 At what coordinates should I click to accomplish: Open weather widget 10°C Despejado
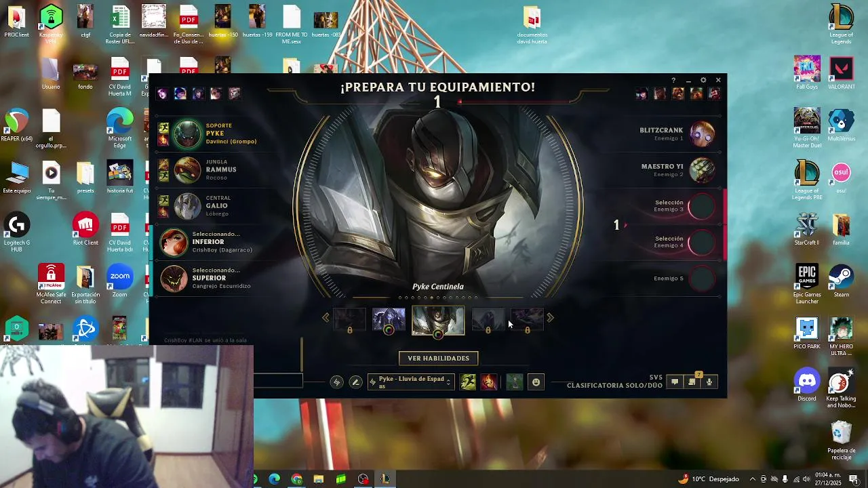709,479
